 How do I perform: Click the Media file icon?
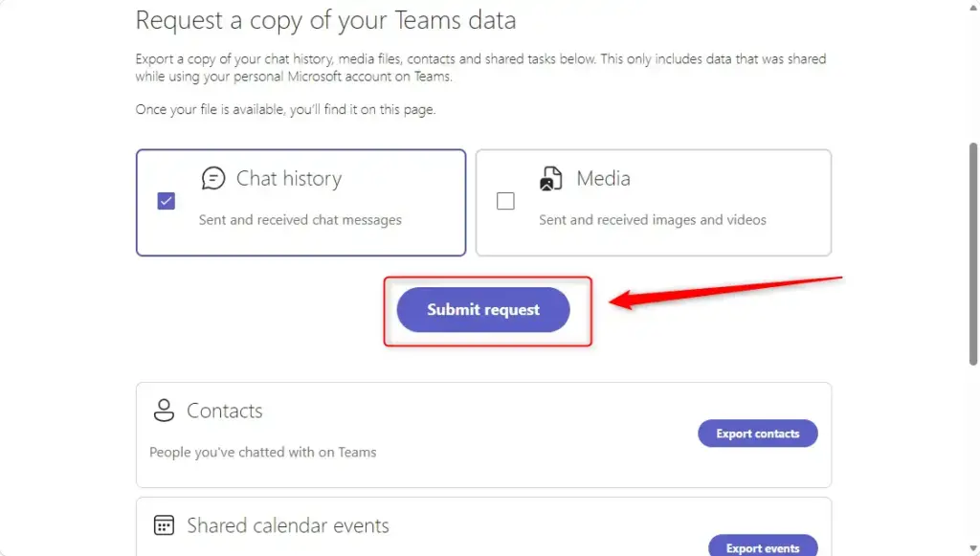pos(550,179)
